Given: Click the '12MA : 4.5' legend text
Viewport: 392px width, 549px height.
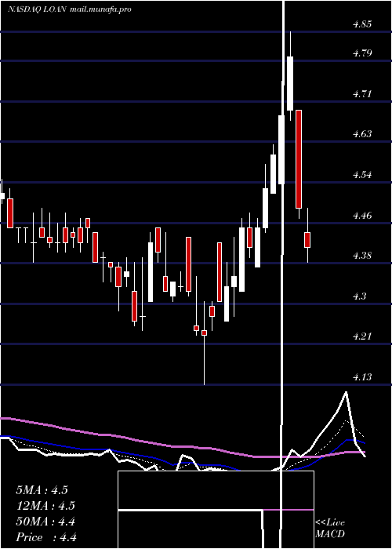Looking at the screenshot, I should click(x=45, y=506).
